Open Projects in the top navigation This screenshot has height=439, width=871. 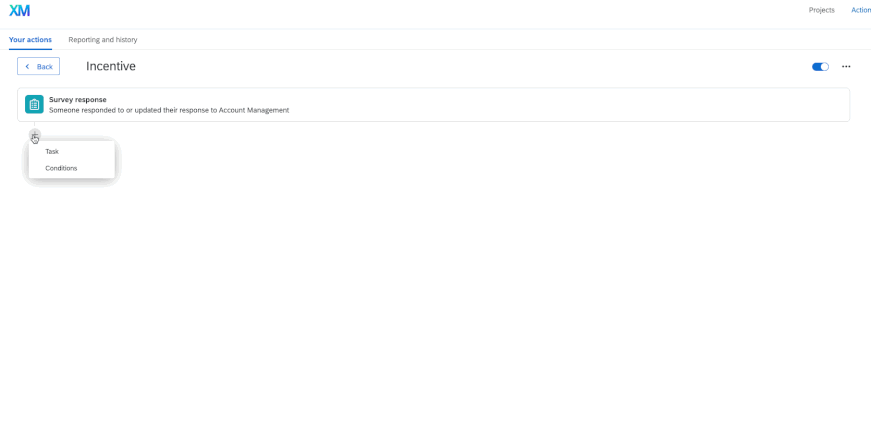(821, 10)
